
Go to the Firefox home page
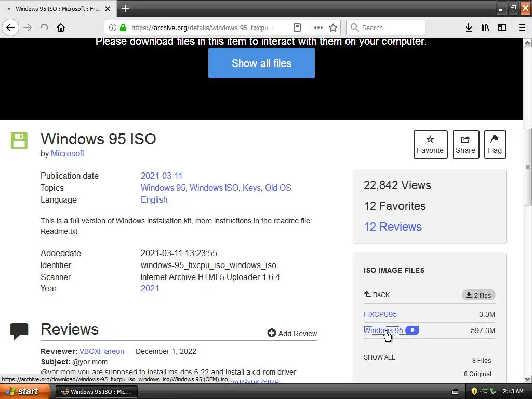(61, 28)
